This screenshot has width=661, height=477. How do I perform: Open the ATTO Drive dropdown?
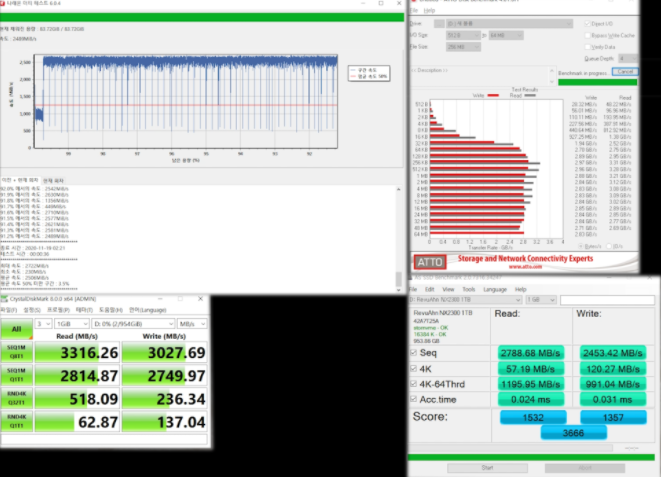pos(509,24)
